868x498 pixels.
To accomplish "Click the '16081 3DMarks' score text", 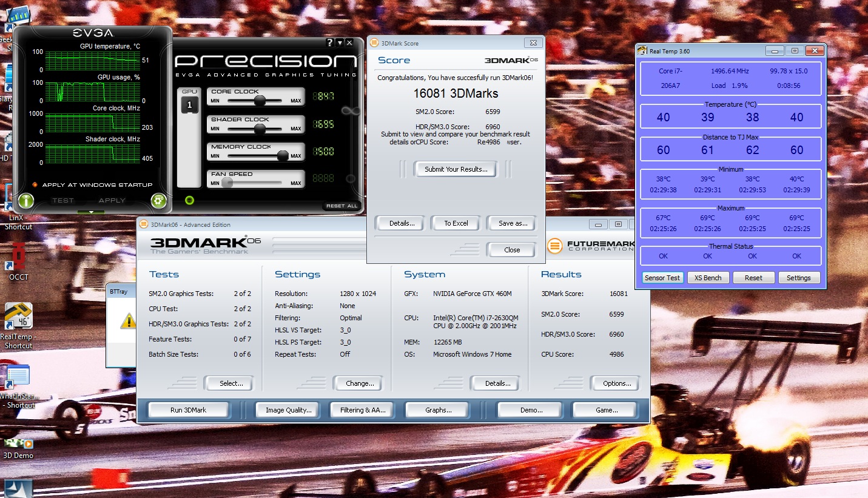I will [456, 93].
